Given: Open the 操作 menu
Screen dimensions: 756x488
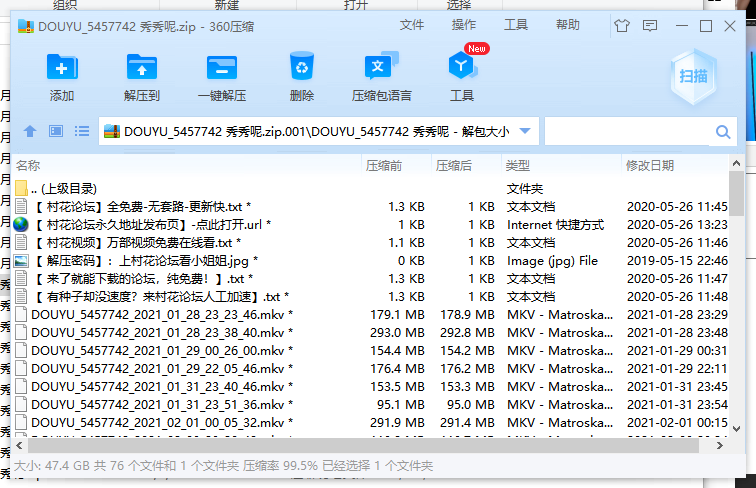Looking at the screenshot, I should (x=464, y=25).
